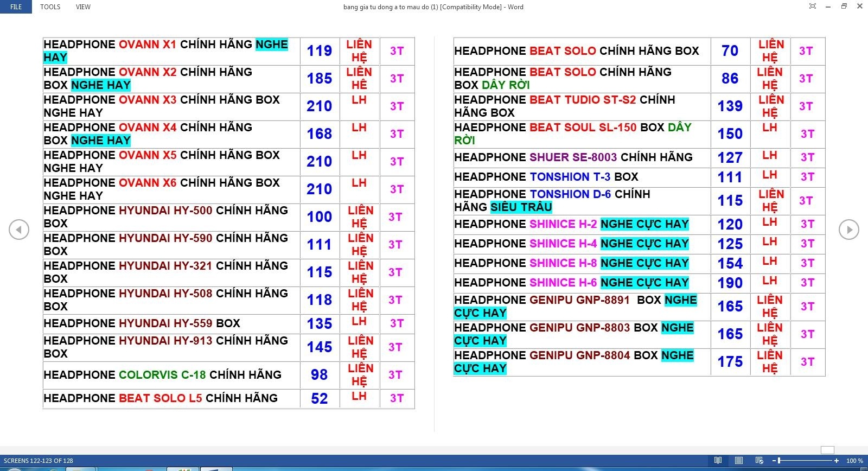Screen dimensions: 868x471
Task: Select the price 98 cell
Action: pos(320,375)
